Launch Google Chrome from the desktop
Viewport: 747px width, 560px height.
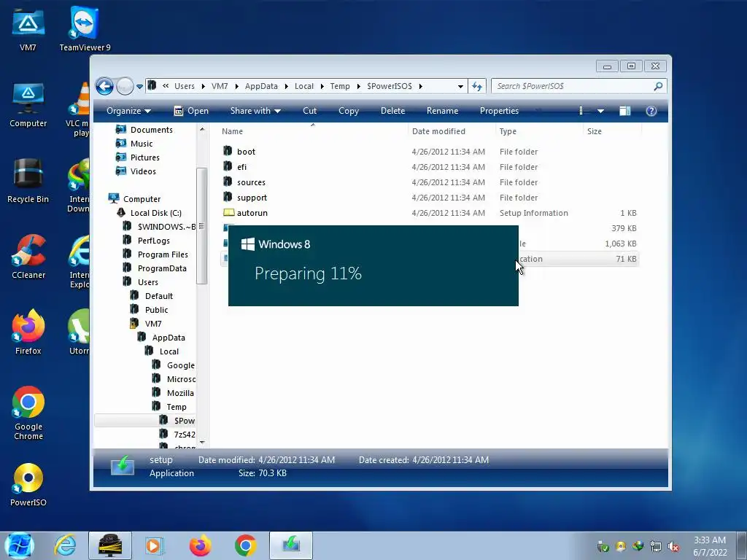28,413
